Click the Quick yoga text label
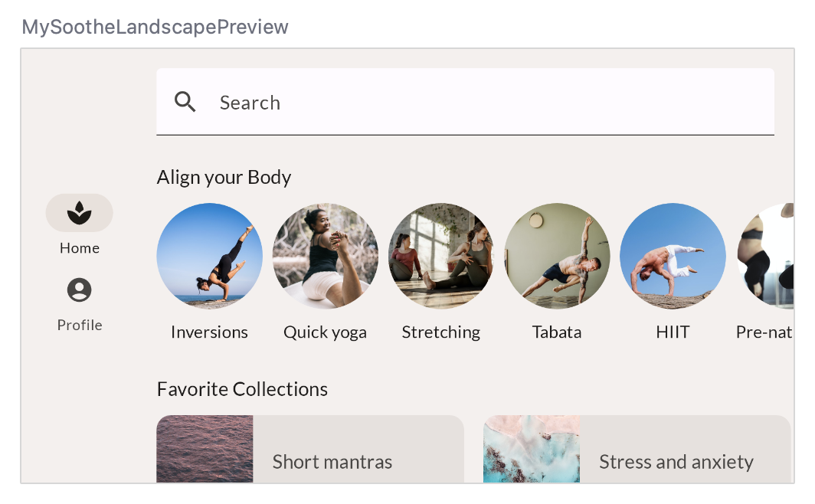 [x=325, y=332]
